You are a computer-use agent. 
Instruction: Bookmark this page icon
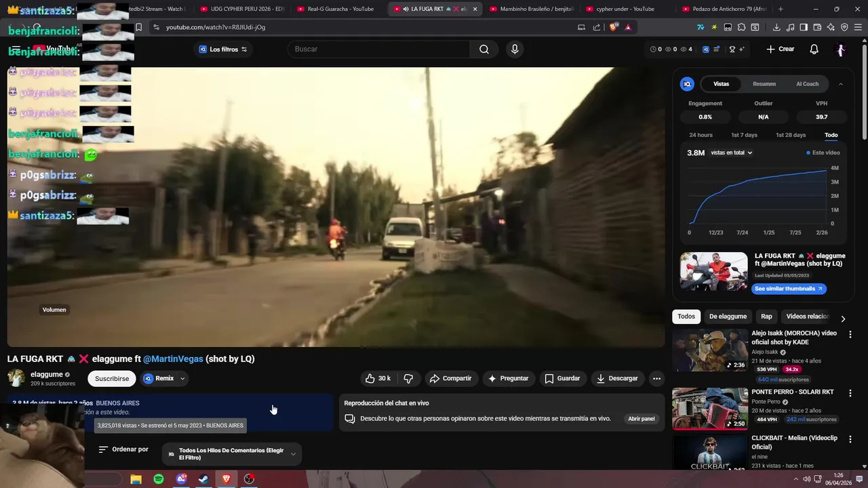138,27
